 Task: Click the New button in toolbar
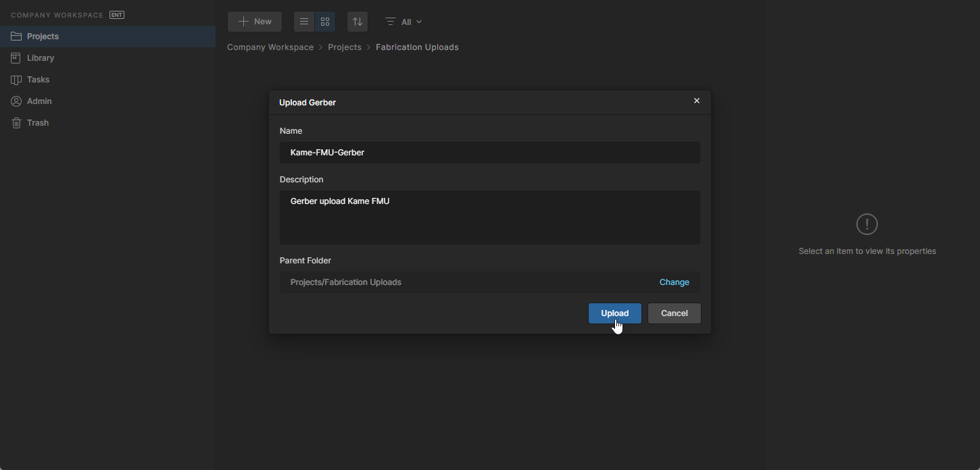tap(255, 22)
